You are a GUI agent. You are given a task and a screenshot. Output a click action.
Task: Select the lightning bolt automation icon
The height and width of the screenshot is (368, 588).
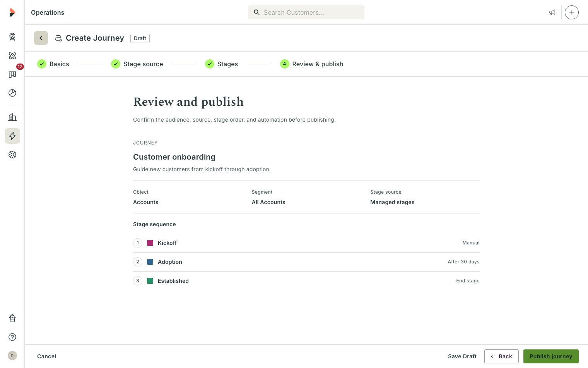click(x=12, y=136)
